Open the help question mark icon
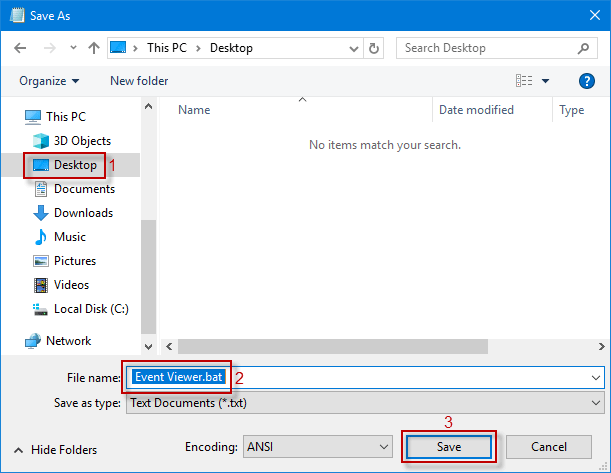Screen dimensions: 611x473 587,81
